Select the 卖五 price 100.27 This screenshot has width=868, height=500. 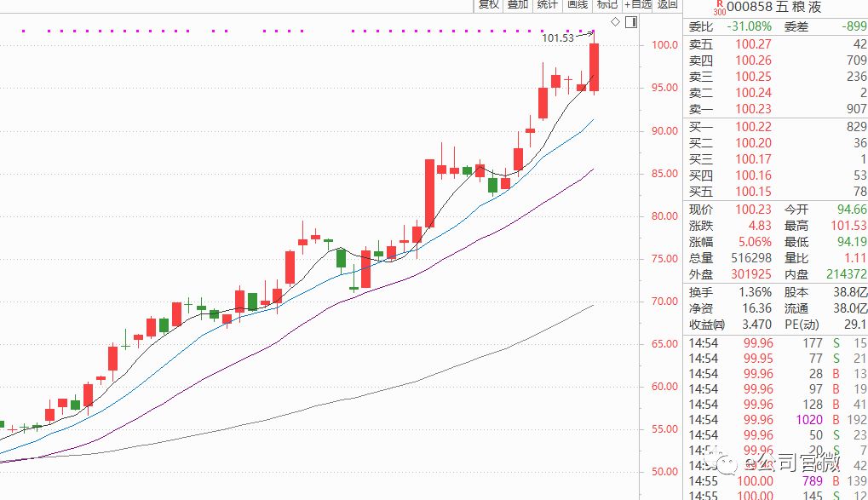(x=753, y=44)
